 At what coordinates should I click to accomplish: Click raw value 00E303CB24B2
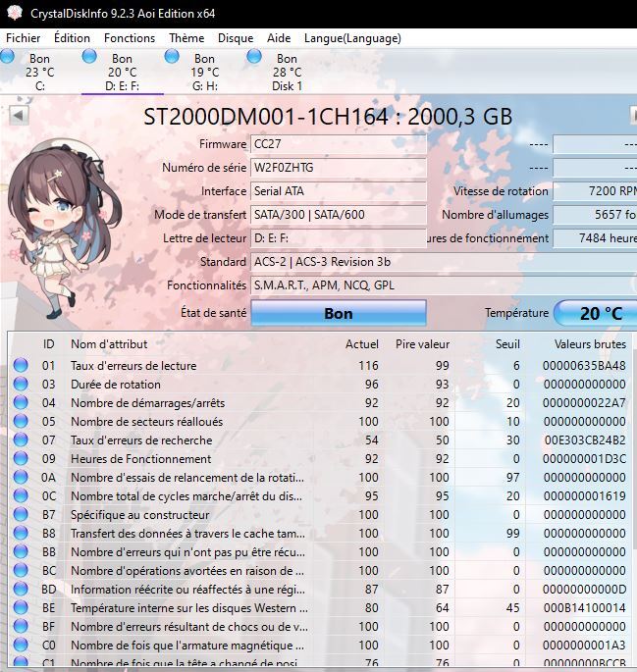tap(585, 440)
